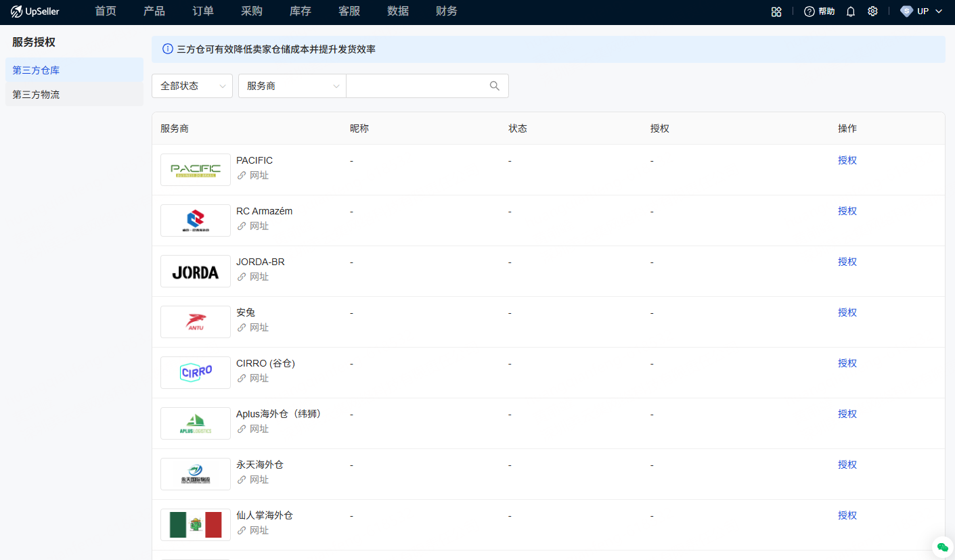Expand the 服务商 search-type dropdown
The image size is (955, 560).
click(x=292, y=86)
